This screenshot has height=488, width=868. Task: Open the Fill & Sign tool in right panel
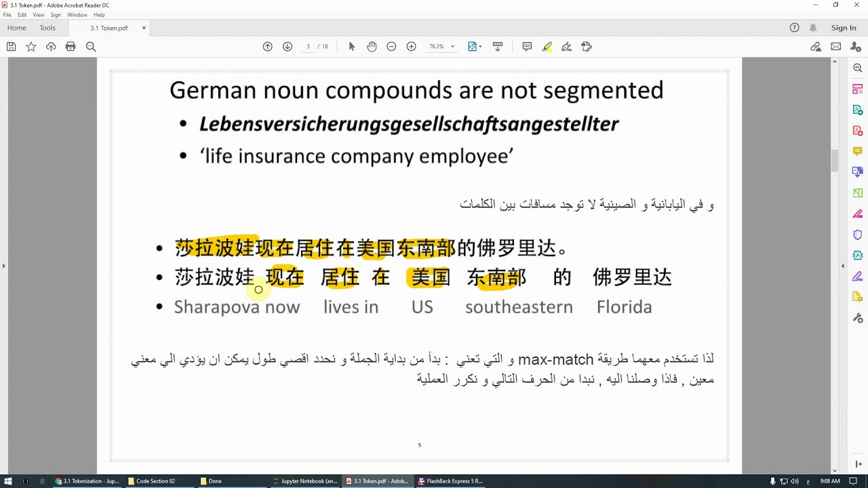(857, 277)
